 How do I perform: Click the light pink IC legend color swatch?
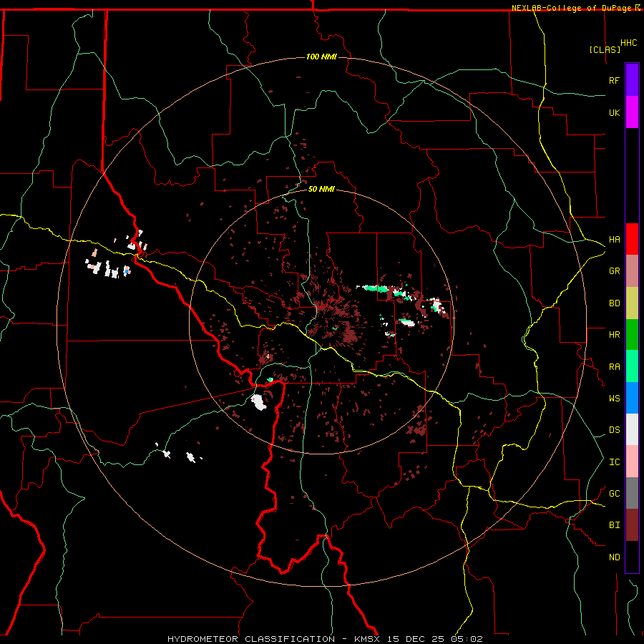tap(632, 462)
